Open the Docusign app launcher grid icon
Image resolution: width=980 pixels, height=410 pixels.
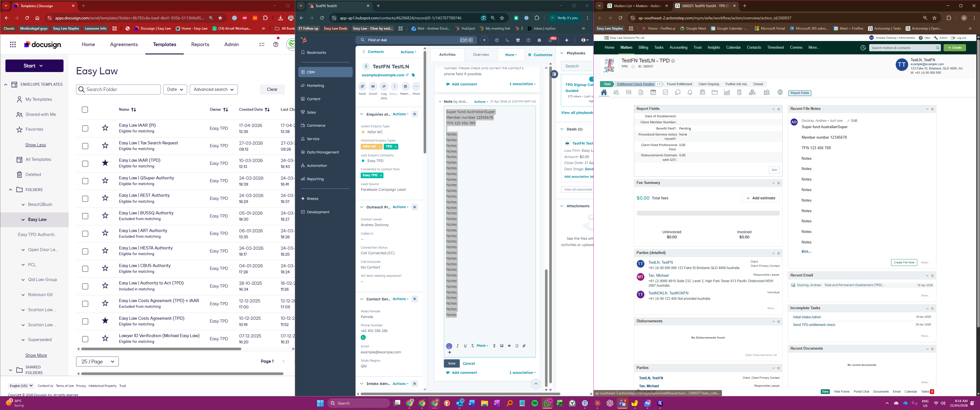(x=13, y=44)
